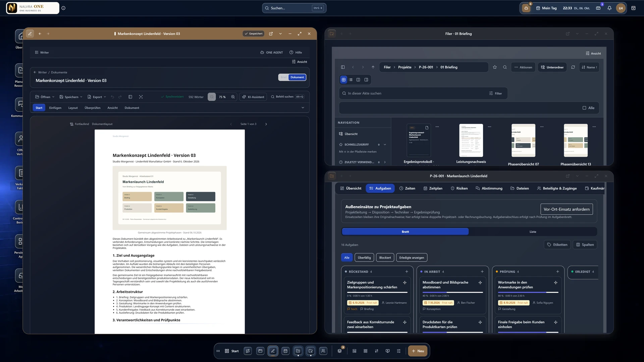Open the Einfügen ribbon tab
644x362 pixels.
point(55,108)
